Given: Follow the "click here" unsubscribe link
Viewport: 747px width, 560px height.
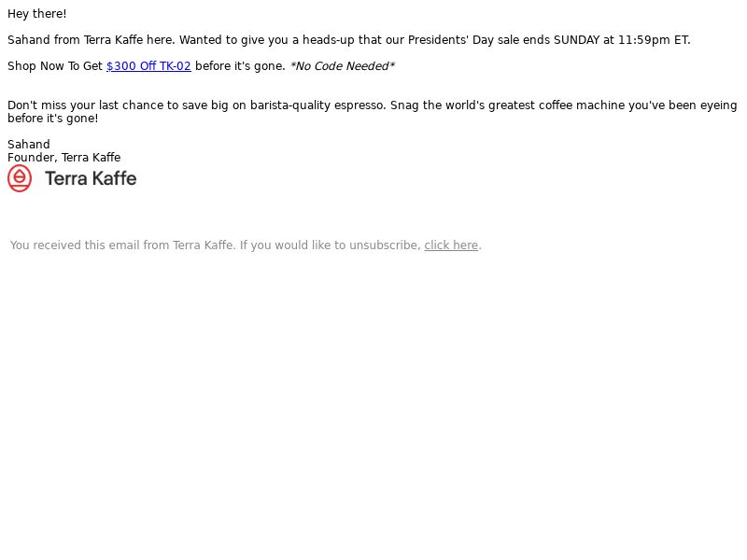Looking at the screenshot, I should click(x=451, y=245).
